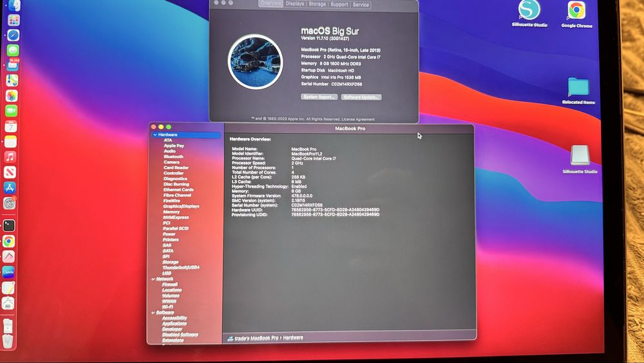Image resolution: width=644 pixels, height=363 pixels.
Task: Open Calendar in the Dock
Action: tap(11, 126)
